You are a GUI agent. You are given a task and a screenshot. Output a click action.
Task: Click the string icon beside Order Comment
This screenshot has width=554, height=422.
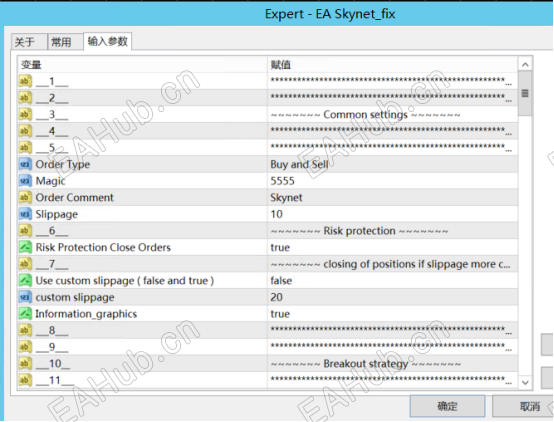(x=25, y=197)
